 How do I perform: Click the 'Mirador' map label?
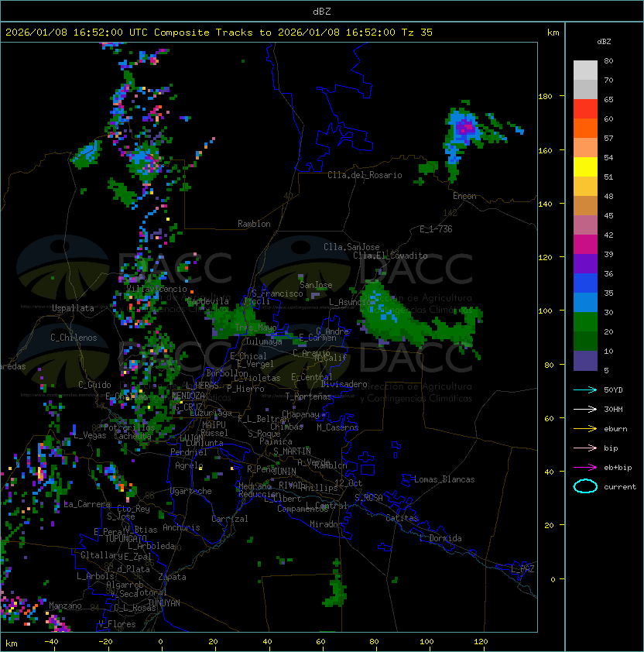click(326, 524)
